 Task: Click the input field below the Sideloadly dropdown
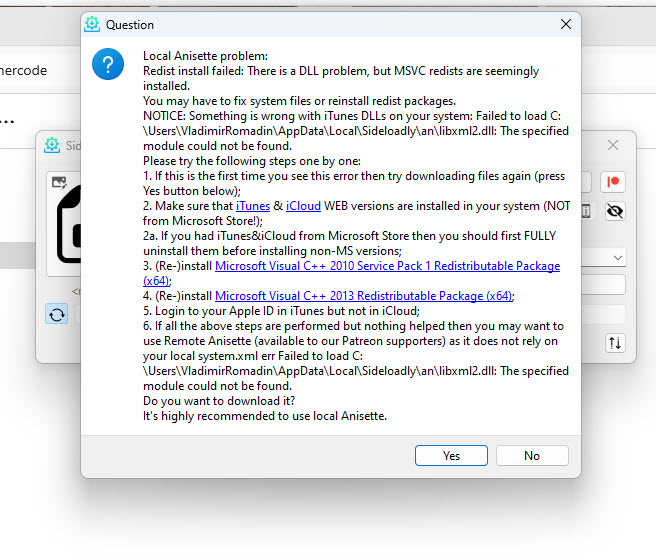[603, 285]
